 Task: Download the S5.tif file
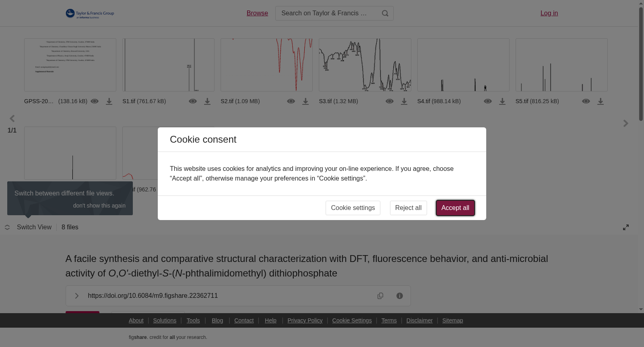pos(601,102)
